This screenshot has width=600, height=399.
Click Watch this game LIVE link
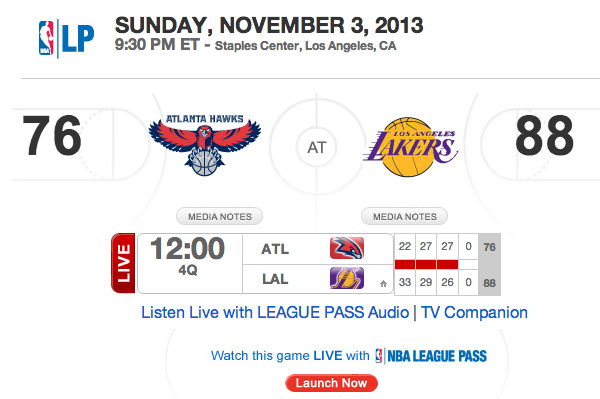(290, 356)
